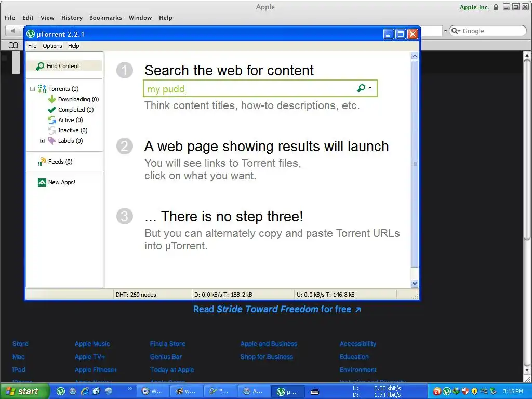Open the Google search options dropdown in Safari
The image size is (532, 399).
tap(459, 31)
